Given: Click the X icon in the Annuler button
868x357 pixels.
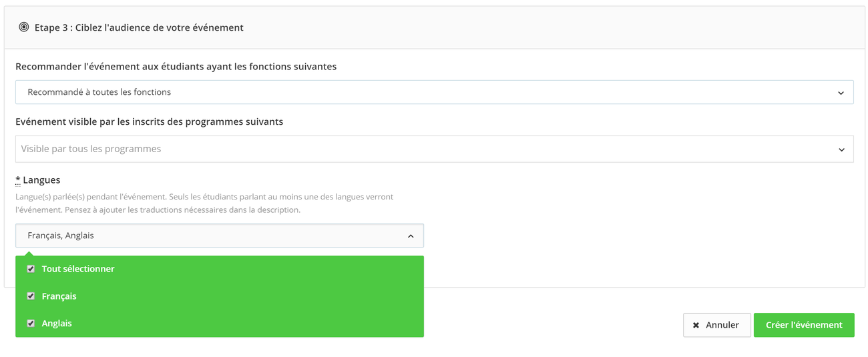Looking at the screenshot, I should pyautogui.click(x=696, y=325).
